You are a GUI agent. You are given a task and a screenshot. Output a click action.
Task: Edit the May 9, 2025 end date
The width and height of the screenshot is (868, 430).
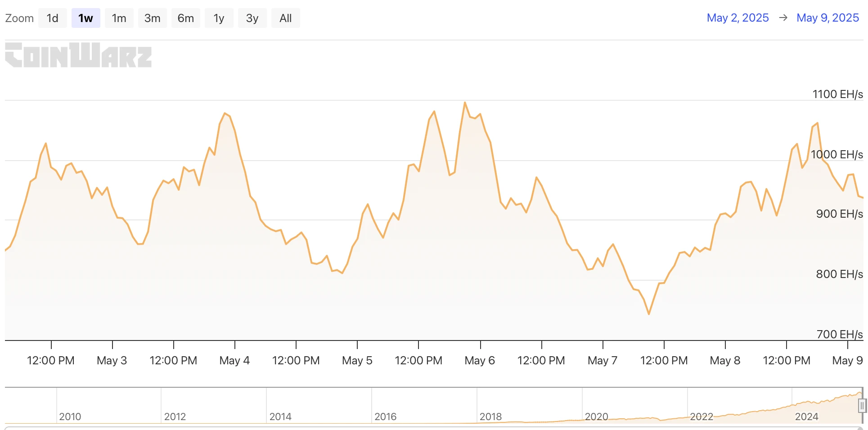click(x=828, y=18)
